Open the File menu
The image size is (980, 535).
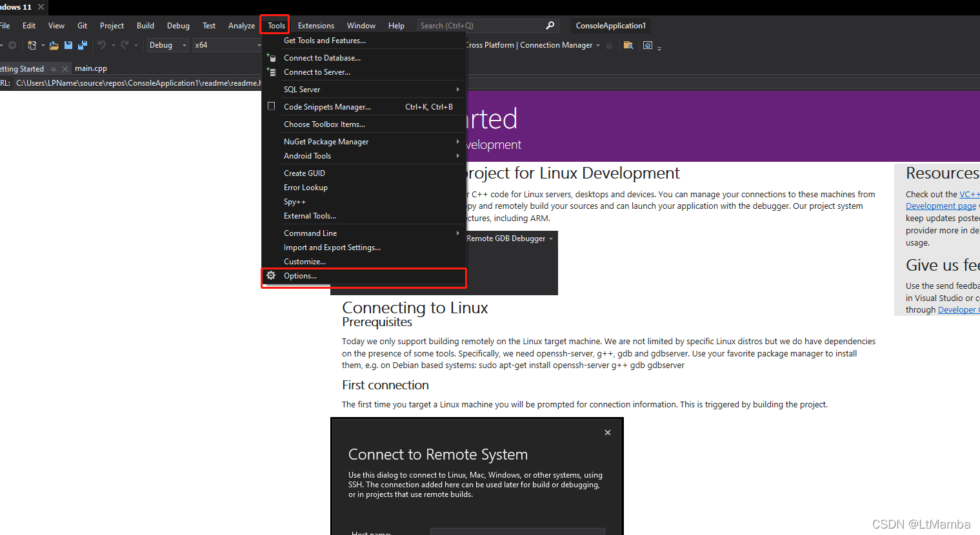pos(5,26)
